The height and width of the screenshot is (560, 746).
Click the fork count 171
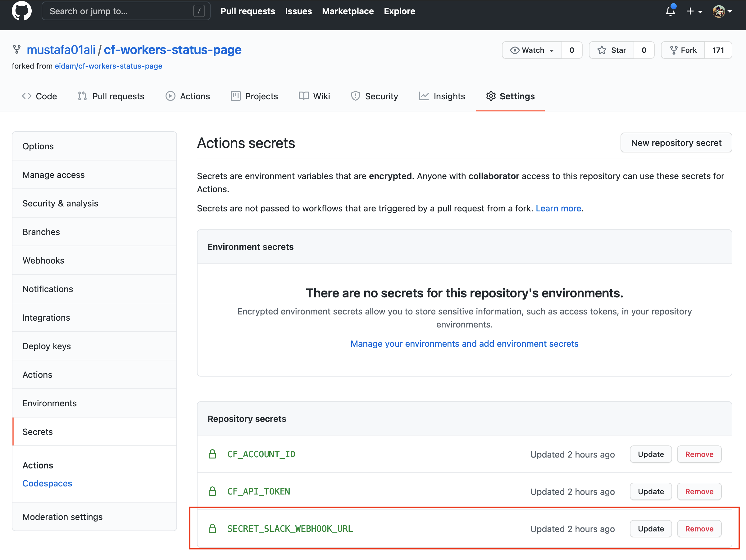point(718,50)
